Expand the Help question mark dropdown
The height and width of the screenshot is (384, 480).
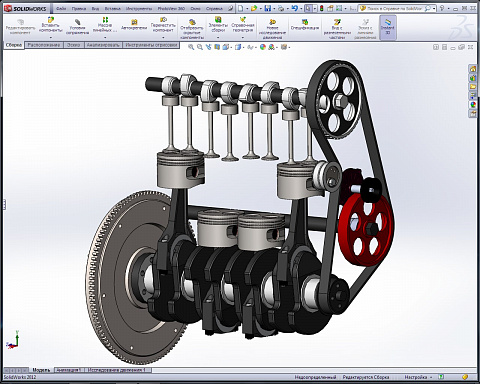click(x=448, y=9)
